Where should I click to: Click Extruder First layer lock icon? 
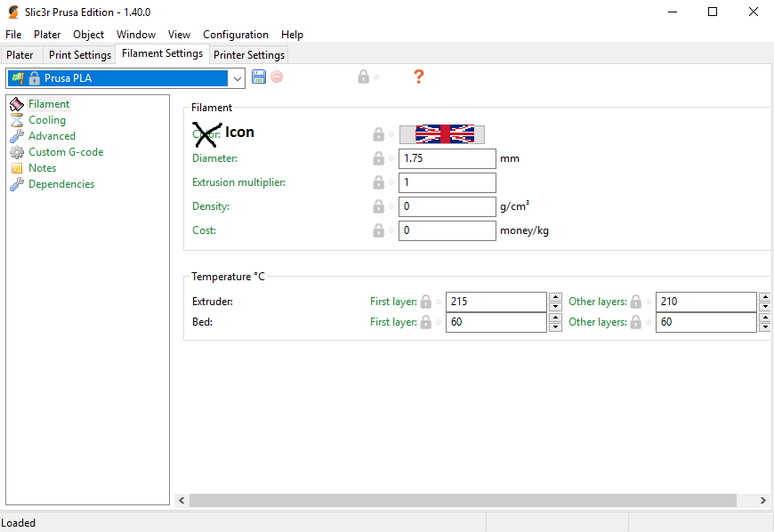tap(426, 302)
